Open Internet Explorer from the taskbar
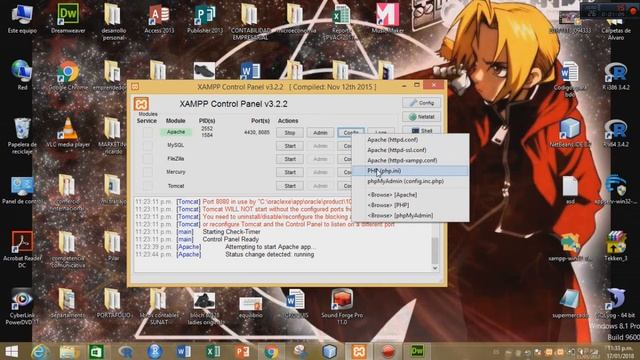Screen dimensions: 640x360 coord(40,351)
